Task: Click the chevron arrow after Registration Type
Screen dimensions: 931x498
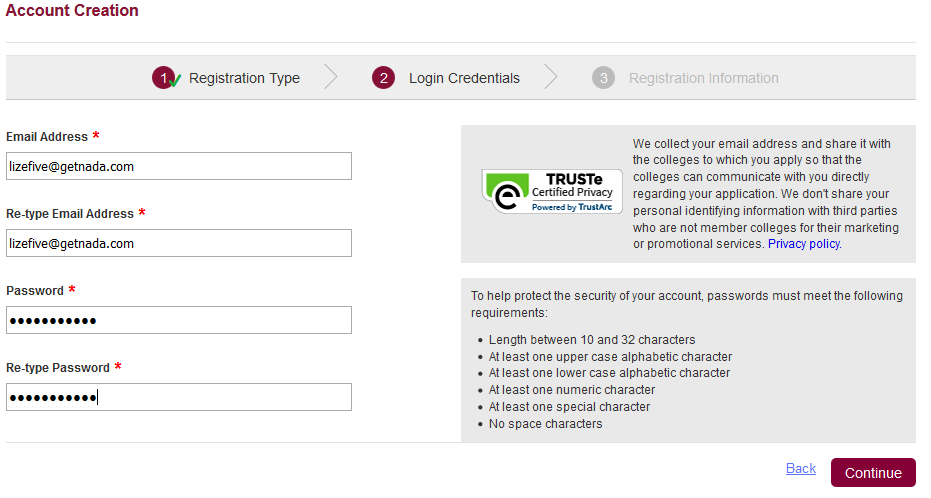Action: pos(331,77)
